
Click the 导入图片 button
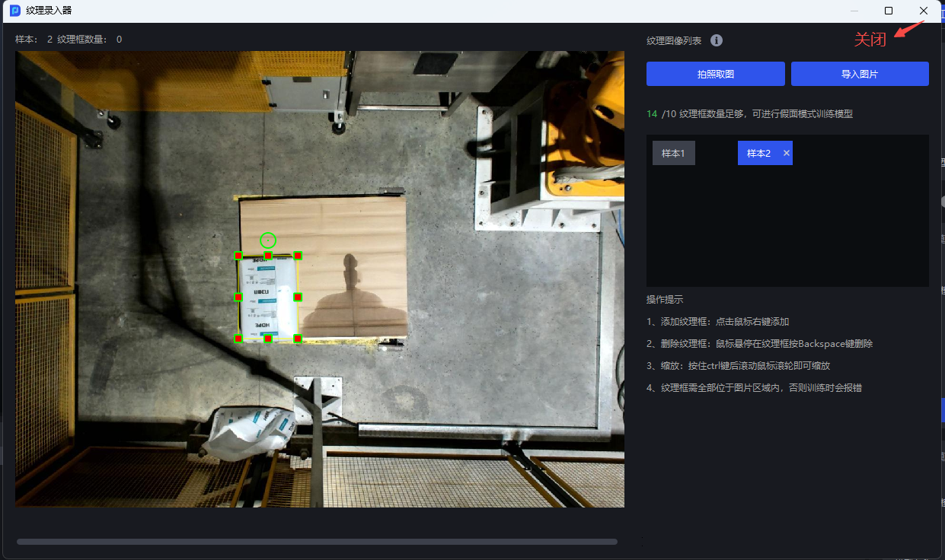[860, 74]
